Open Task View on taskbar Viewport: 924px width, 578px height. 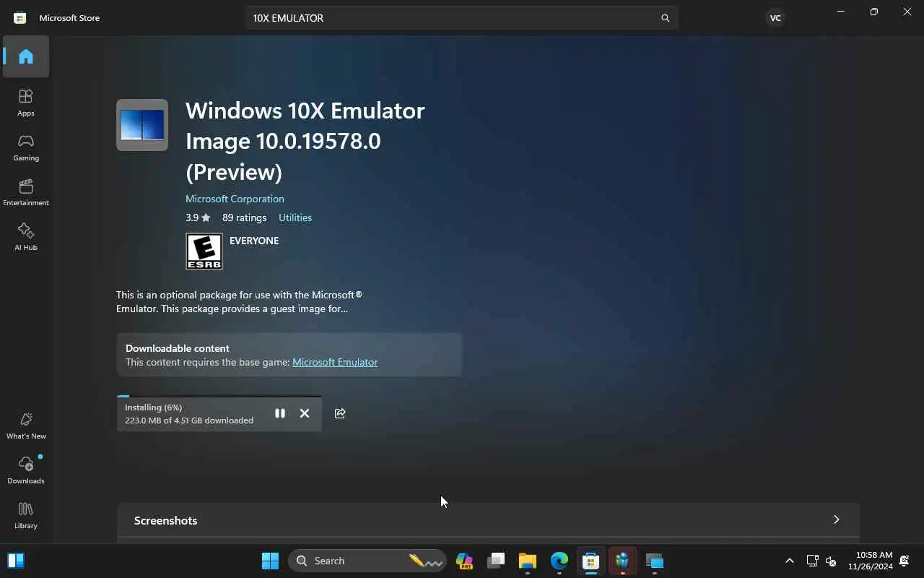[496, 561]
